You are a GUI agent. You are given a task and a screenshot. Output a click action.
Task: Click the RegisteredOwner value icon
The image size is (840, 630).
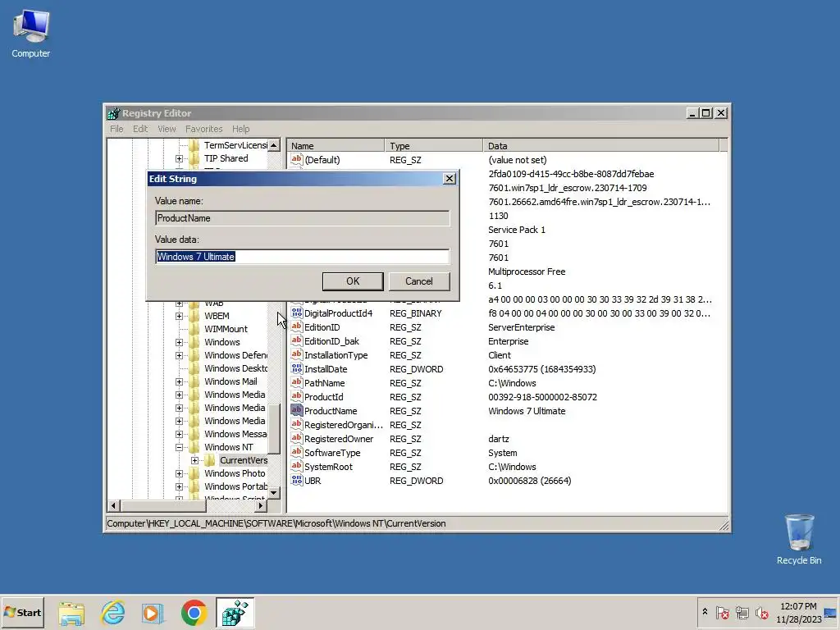pos(296,438)
